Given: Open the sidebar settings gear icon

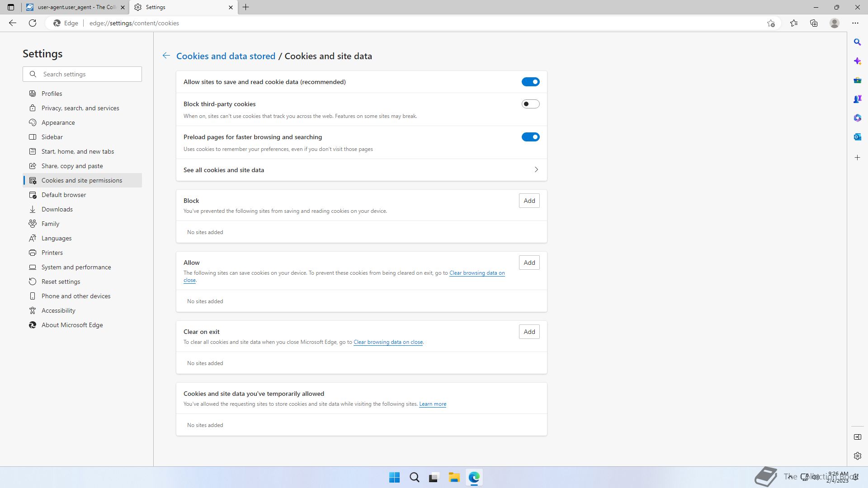Looking at the screenshot, I should (857, 456).
